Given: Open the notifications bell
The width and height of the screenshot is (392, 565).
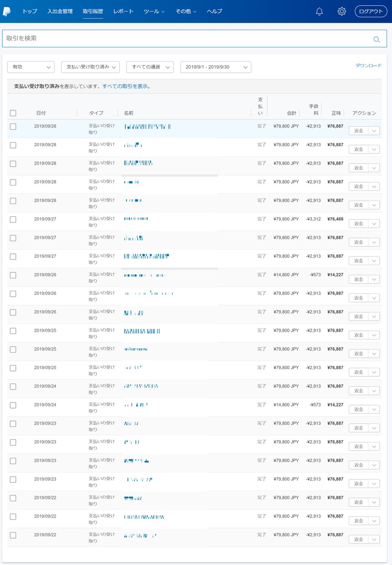Looking at the screenshot, I should click(x=319, y=11).
